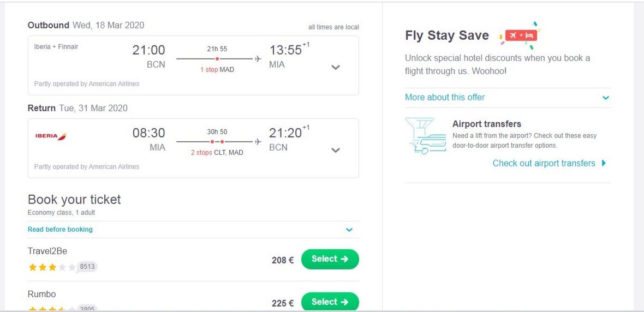644x312 pixels.
Task: Click the Rumbo provider name
Action: point(42,294)
